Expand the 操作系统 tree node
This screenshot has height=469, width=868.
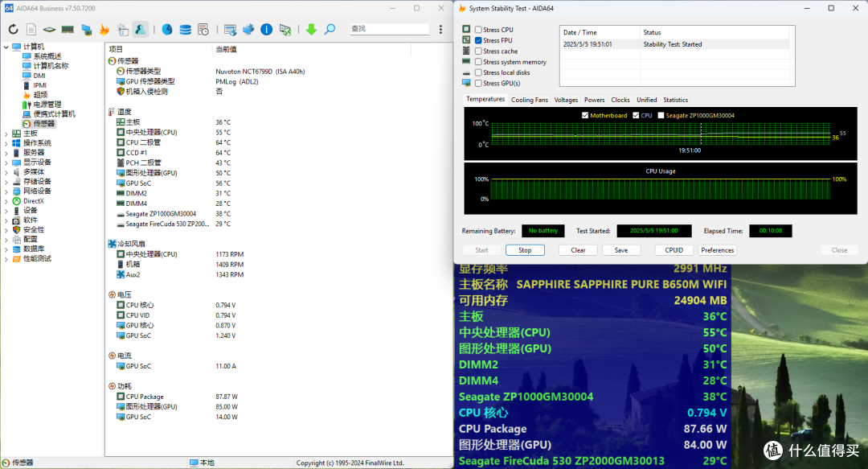6,143
